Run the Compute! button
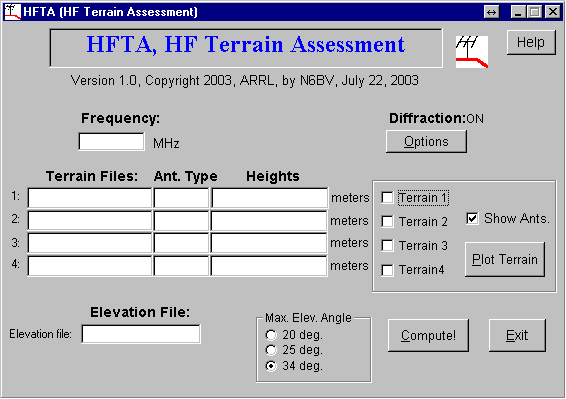 pyautogui.click(x=428, y=335)
